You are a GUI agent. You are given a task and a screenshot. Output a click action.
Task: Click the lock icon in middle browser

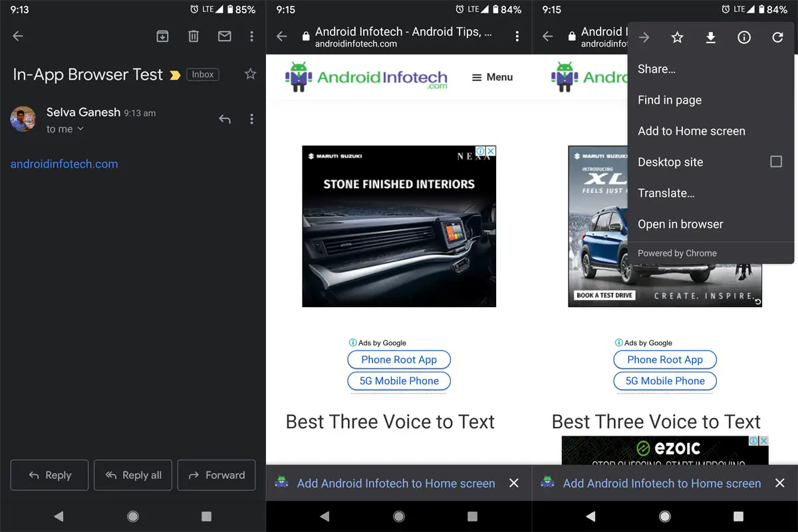[306, 37]
